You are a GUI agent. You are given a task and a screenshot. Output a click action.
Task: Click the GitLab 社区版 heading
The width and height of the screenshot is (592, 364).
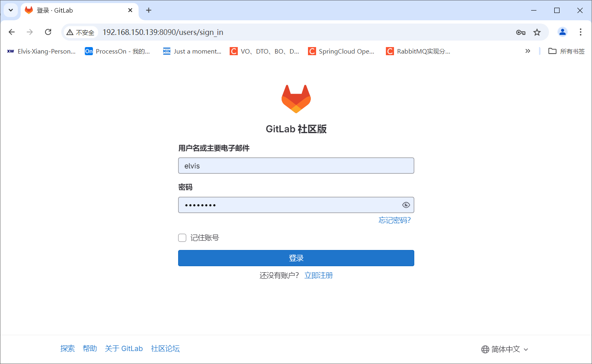[296, 129]
